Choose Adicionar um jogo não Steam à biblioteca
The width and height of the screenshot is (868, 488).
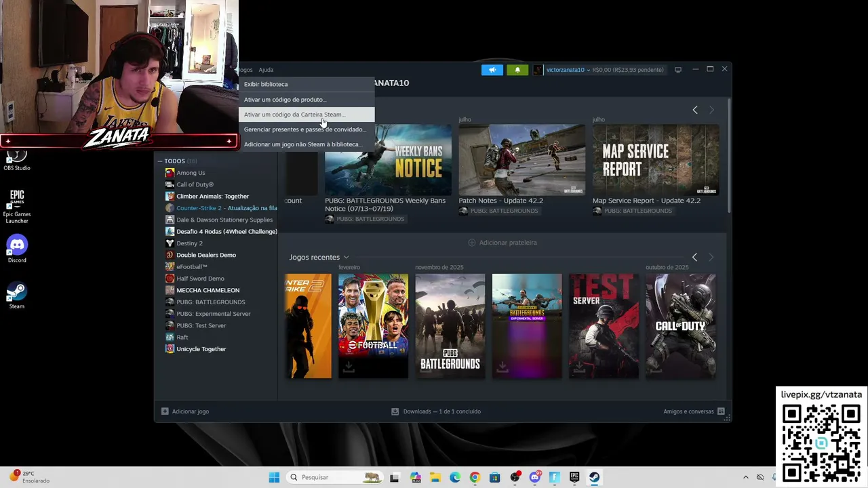pyautogui.click(x=307, y=144)
